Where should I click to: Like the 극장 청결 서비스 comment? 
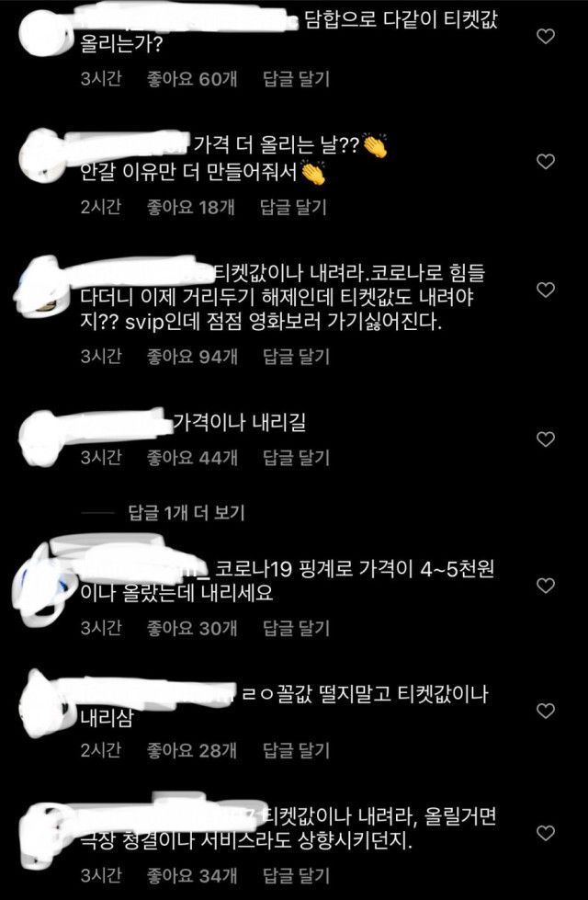pos(546,833)
